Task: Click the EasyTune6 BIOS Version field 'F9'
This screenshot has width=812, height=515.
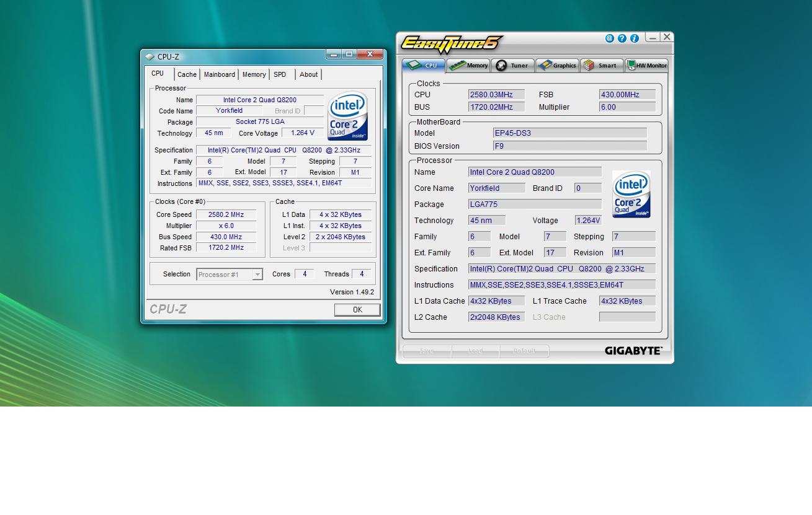Action: click(570, 146)
